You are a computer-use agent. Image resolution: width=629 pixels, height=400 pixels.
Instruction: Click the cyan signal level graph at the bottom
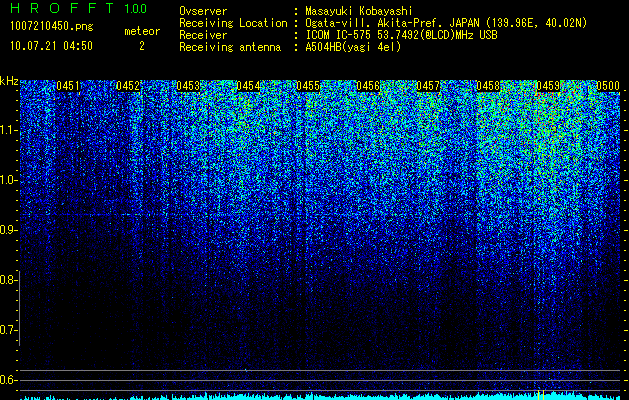320,396
